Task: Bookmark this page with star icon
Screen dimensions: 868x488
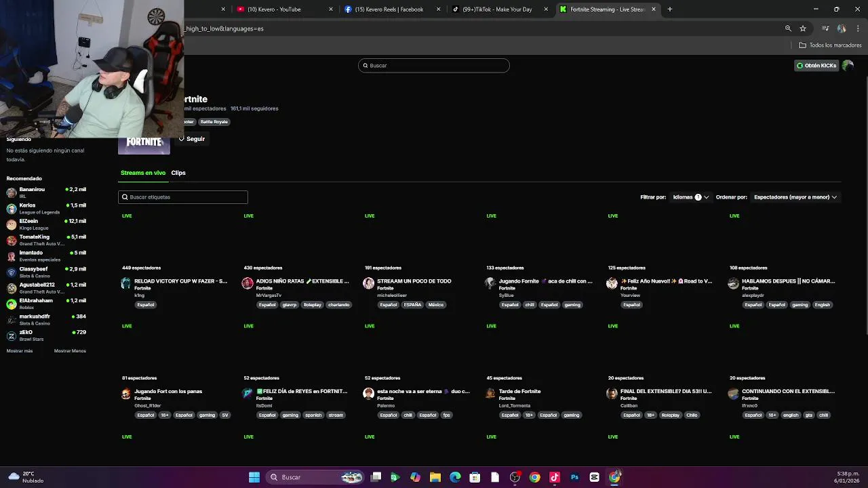Action: click(x=803, y=28)
